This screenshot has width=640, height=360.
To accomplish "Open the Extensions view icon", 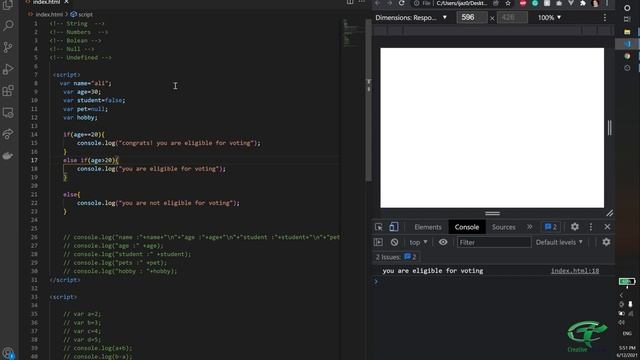I will pyautogui.click(x=8, y=91).
